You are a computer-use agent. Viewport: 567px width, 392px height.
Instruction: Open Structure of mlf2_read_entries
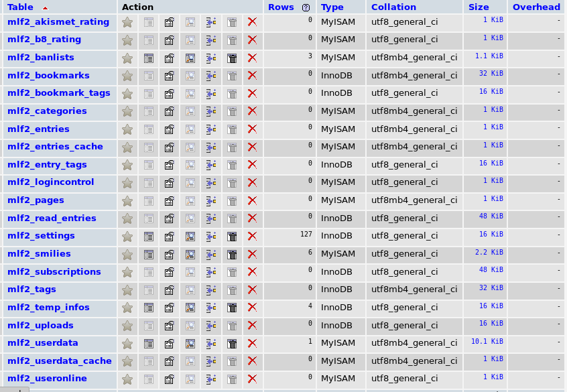click(x=170, y=218)
